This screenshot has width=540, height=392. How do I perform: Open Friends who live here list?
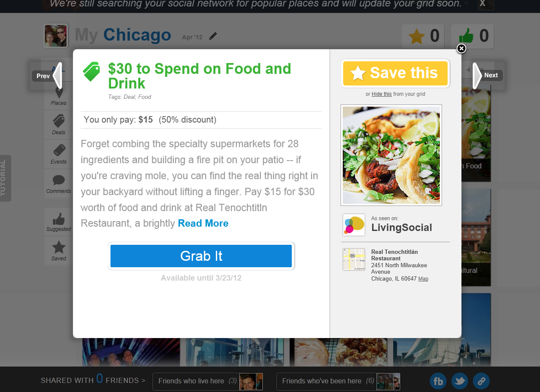[208, 381]
